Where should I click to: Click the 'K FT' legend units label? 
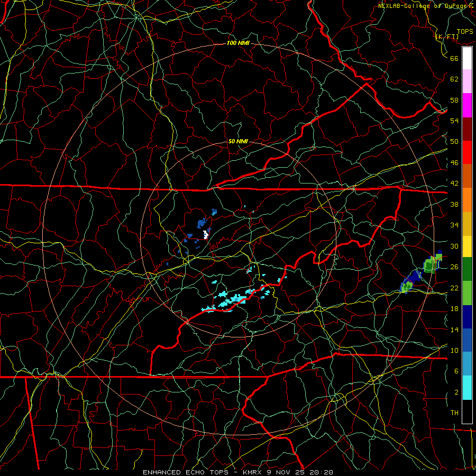[447, 36]
